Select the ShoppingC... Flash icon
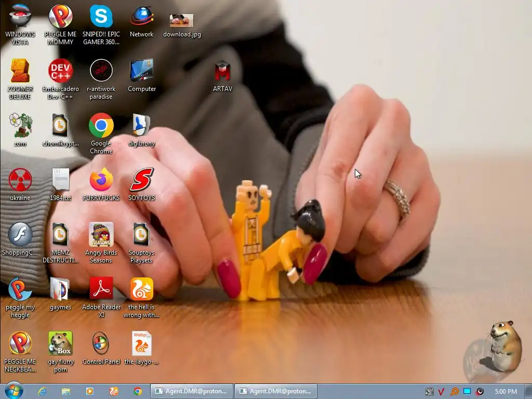This screenshot has height=399, width=532. (x=20, y=239)
